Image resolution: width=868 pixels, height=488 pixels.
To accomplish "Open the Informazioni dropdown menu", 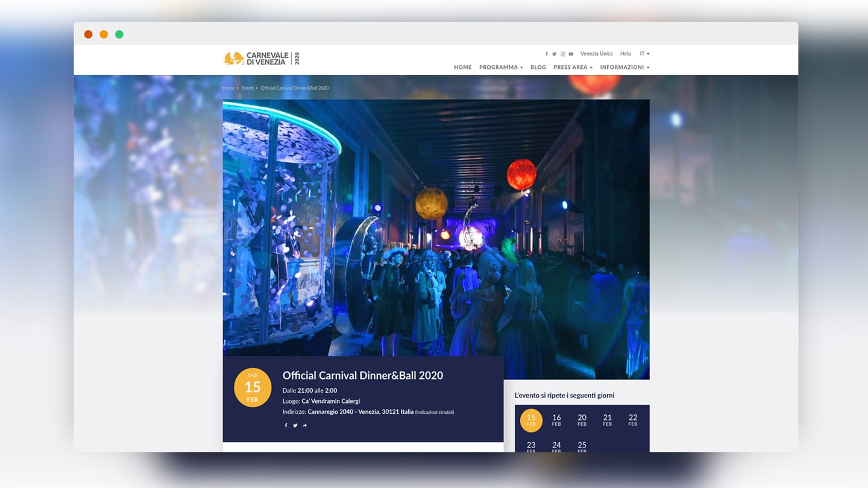I will tap(624, 68).
